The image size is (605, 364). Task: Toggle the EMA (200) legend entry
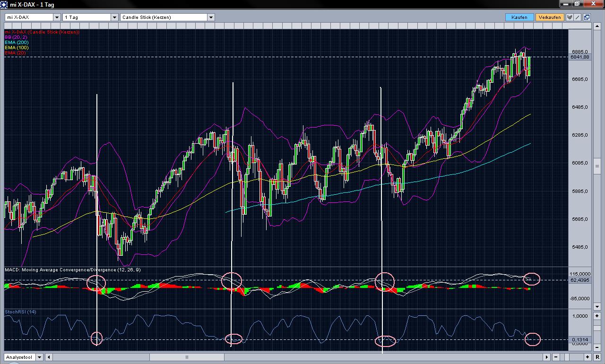point(16,43)
